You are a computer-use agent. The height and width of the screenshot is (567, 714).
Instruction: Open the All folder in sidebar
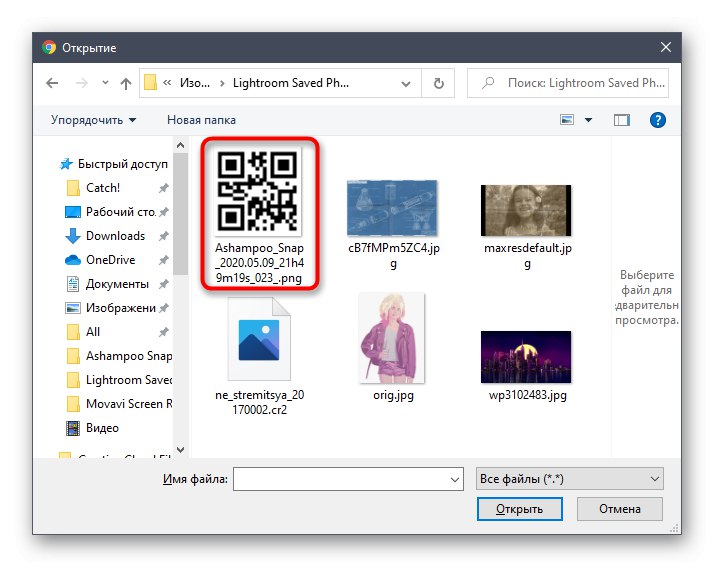click(93, 332)
